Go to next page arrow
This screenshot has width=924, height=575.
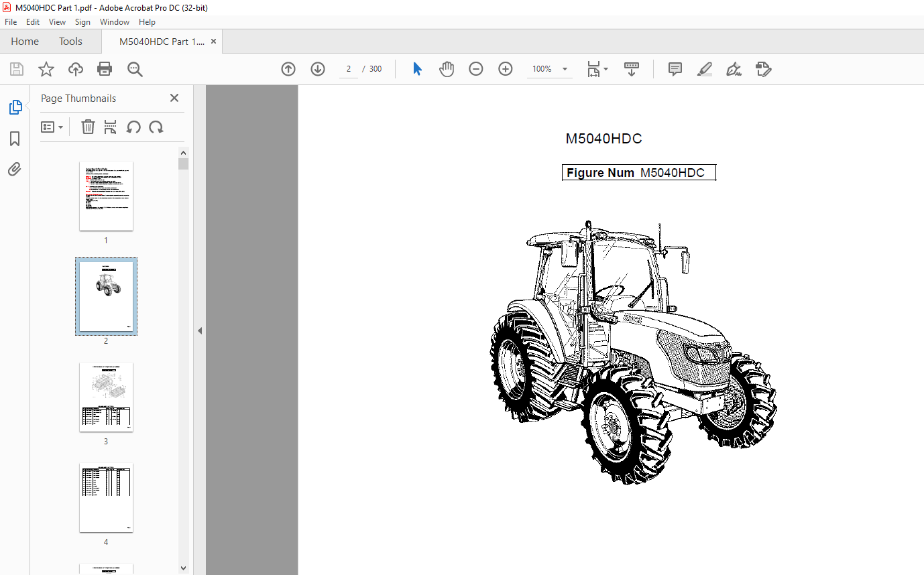(318, 69)
